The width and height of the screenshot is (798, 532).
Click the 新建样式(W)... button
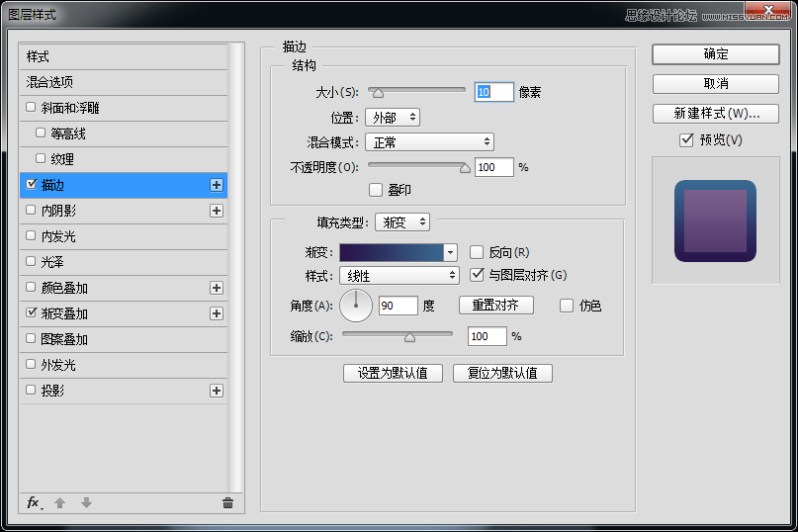pyautogui.click(x=716, y=114)
